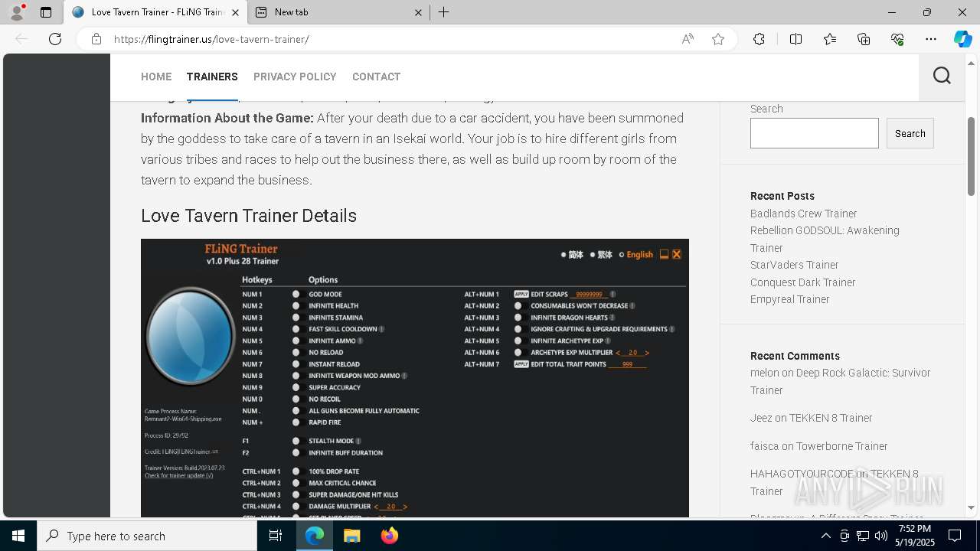
Task: Open Empyreal Trainer post
Action: pos(789,299)
